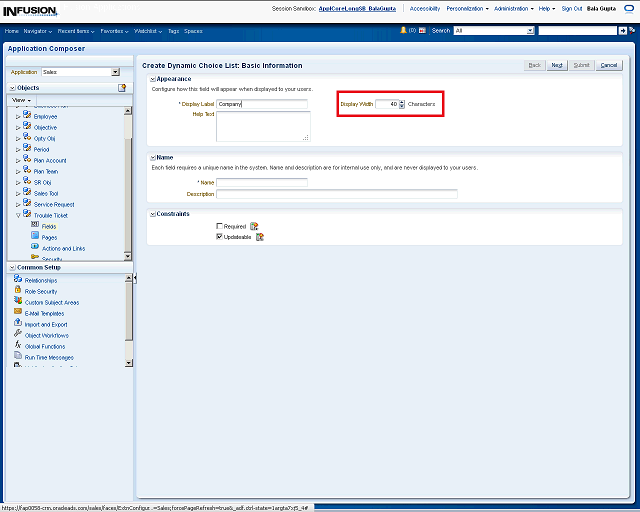
Task: Click the Import and Export icon
Action: [x=18, y=324]
